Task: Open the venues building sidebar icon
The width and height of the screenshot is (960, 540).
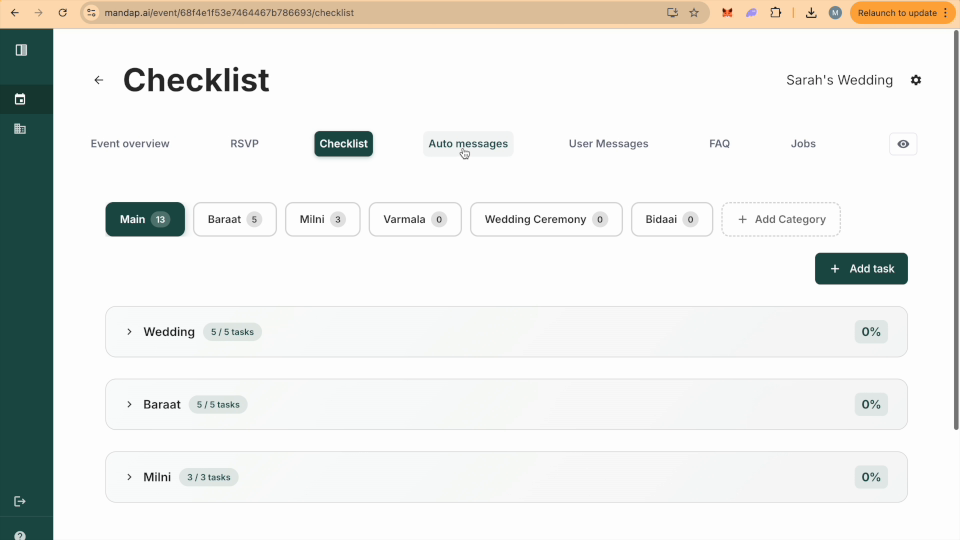Action: [20, 129]
